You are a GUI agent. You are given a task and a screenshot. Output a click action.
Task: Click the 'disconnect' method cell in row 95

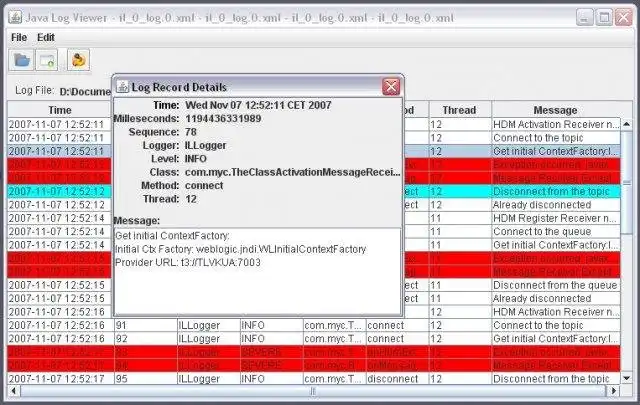[x=397, y=379]
